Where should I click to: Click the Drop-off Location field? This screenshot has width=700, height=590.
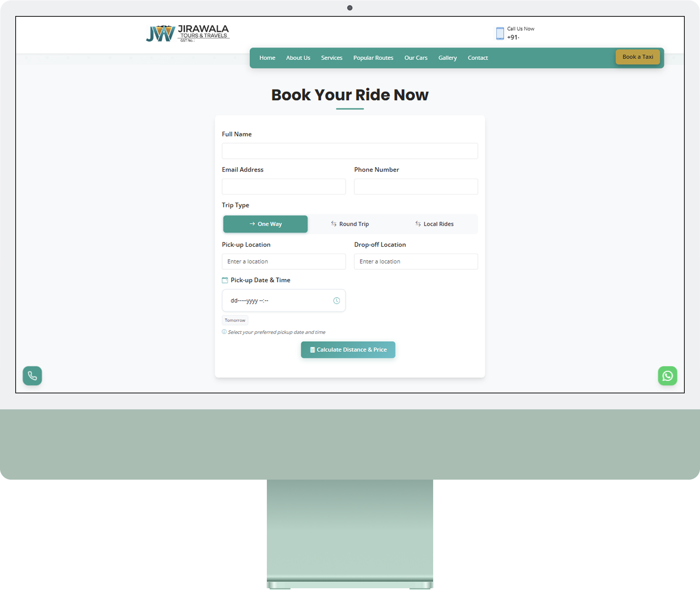(x=416, y=261)
